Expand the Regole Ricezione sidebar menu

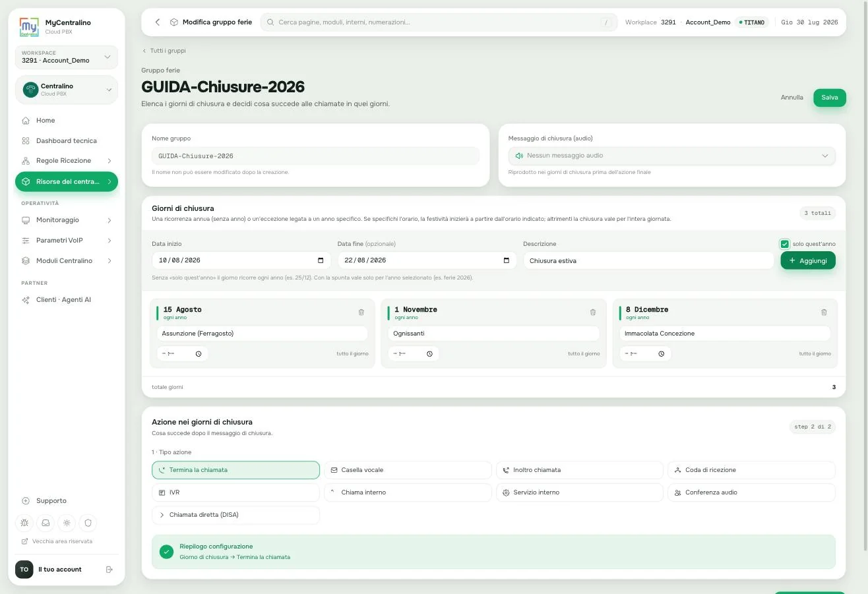[x=67, y=161]
